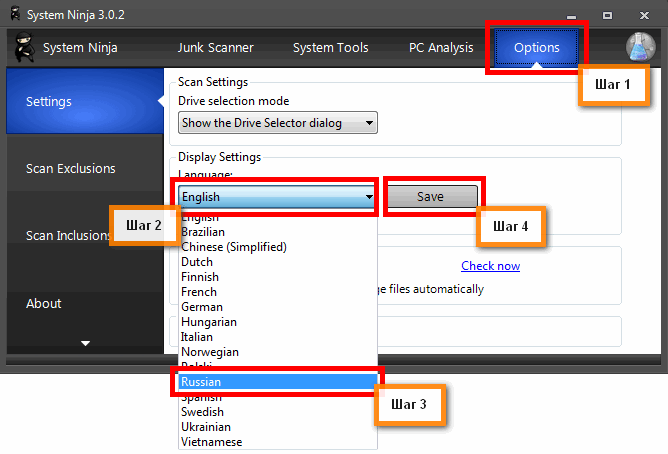668x454 pixels.
Task: Save the language setting
Action: (x=432, y=196)
